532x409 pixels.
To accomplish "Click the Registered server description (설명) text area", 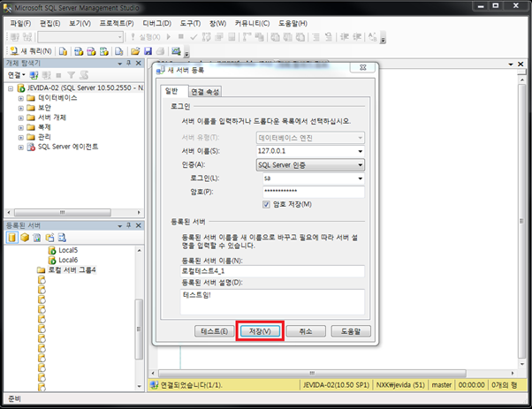I will pos(272,302).
